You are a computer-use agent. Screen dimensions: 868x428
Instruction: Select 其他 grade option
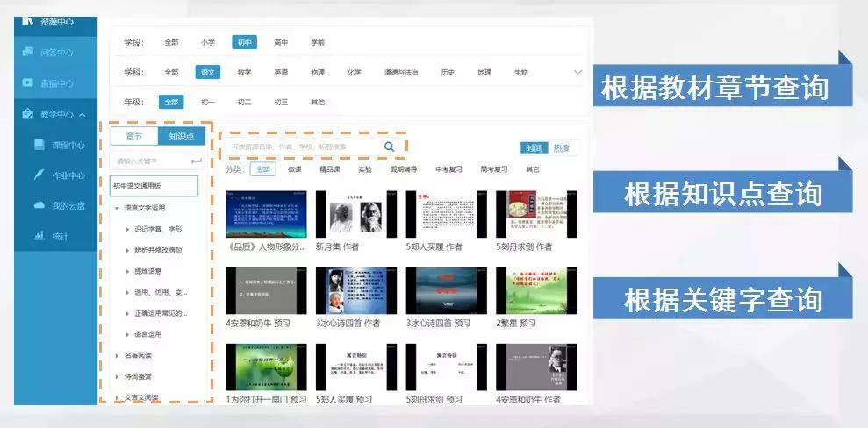click(x=318, y=103)
